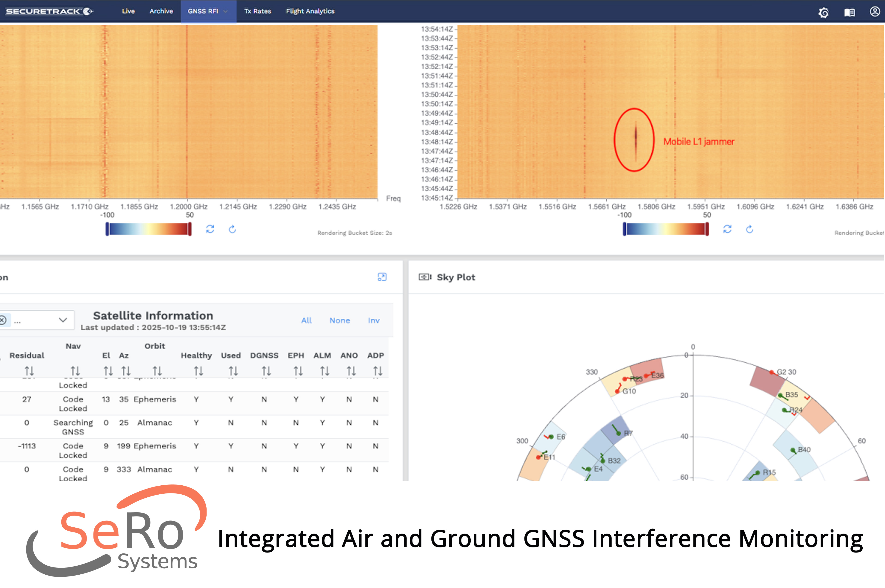This screenshot has width=885, height=588.
Task: Sort table by Residual column arrows
Action: [29, 371]
